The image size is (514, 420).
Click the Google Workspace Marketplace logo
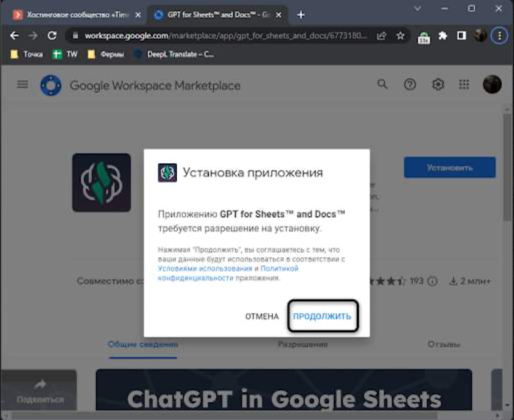(51, 85)
